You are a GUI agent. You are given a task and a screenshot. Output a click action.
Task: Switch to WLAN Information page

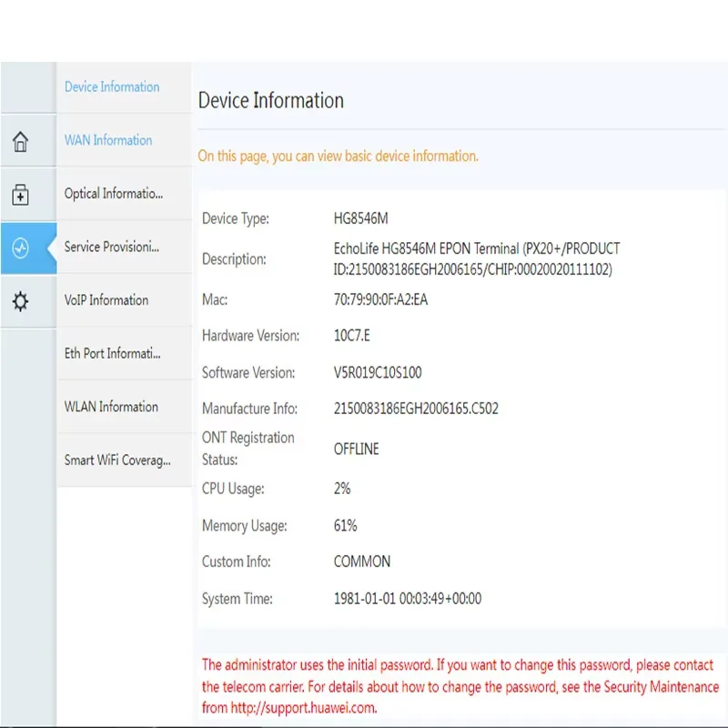pyautogui.click(x=111, y=407)
